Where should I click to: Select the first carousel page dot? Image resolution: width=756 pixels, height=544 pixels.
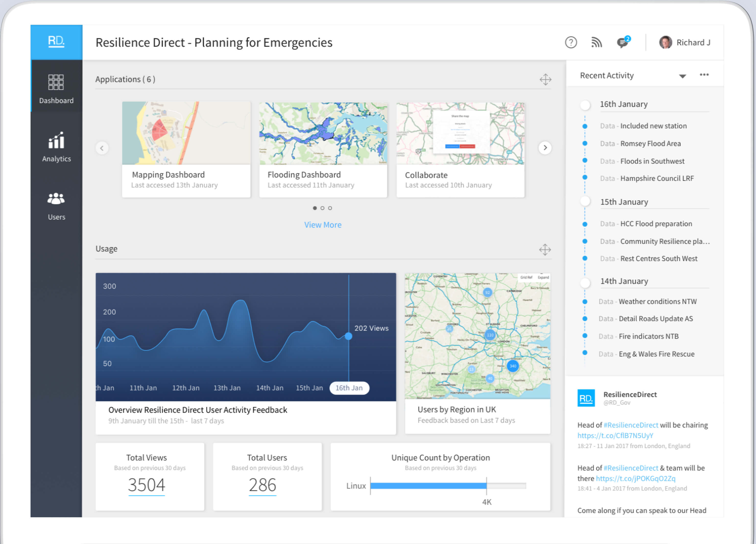pos(315,208)
